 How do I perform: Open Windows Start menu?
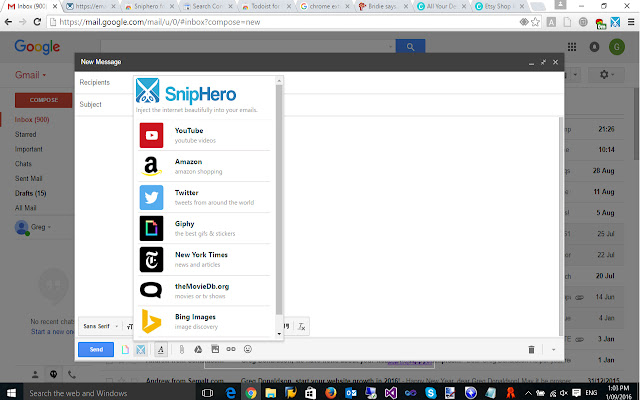[x=11, y=393]
